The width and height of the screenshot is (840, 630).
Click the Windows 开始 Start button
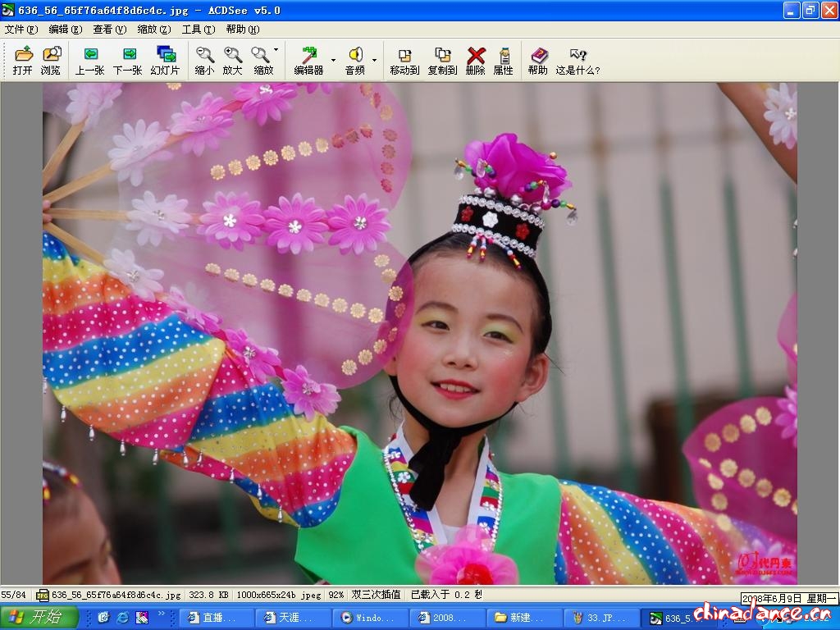pos(39,617)
